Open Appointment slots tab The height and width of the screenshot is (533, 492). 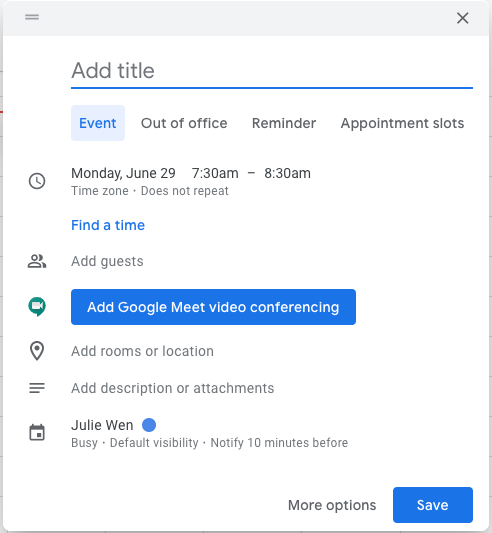[402, 123]
